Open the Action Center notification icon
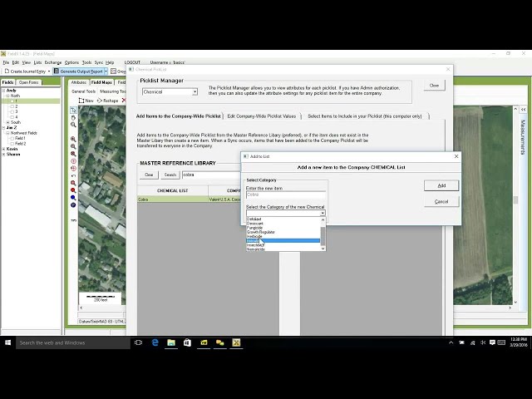The height and width of the screenshot is (399, 532). tap(492, 342)
